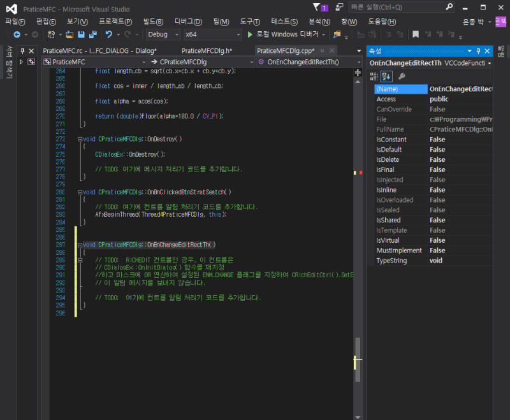Screen dimensions: 510x420
Task: Open the Debug configuration dropdown
Action: click(163, 34)
